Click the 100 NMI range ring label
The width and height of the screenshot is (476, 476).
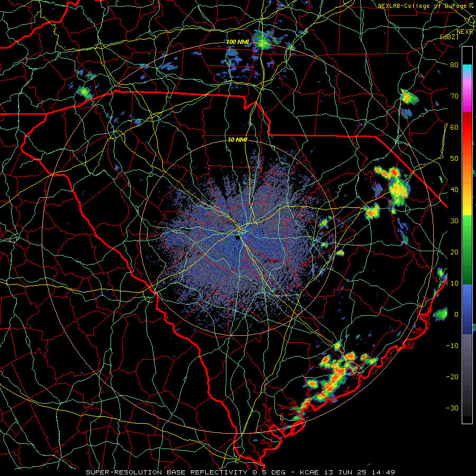click(237, 42)
